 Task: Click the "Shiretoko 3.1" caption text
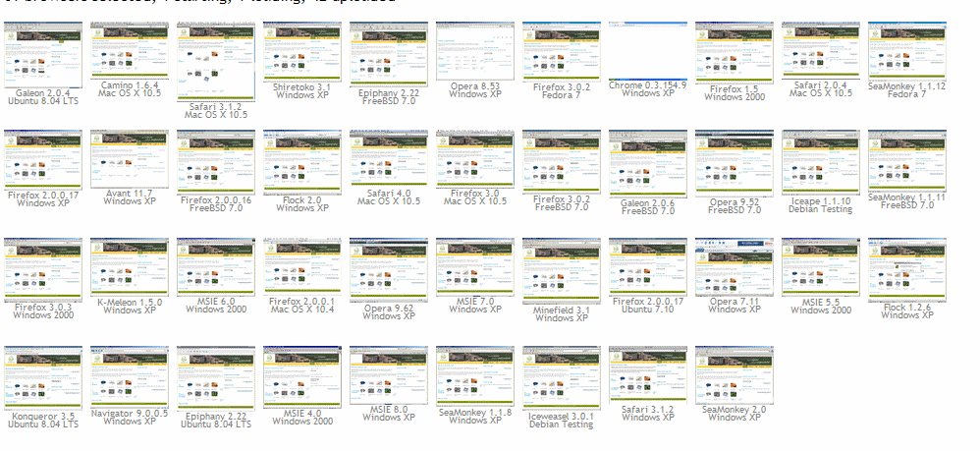tap(301, 86)
